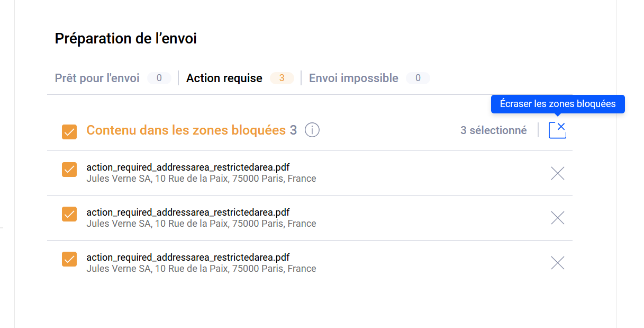644x328 pixels.
Task: Select the third action_required_addressarea_restrictedarea.pdf file name
Action: click(x=188, y=258)
